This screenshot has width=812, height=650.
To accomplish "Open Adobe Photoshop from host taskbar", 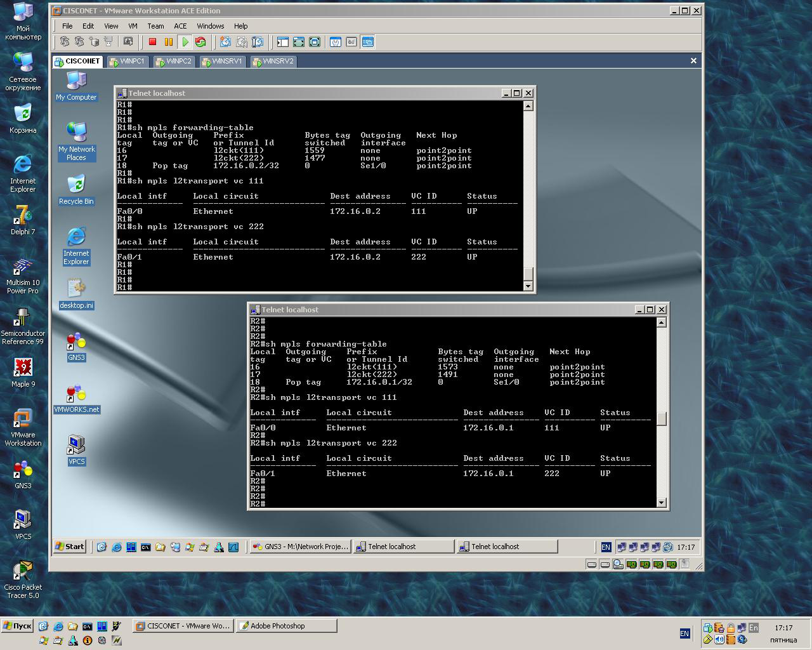I will [x=286, y=626].
